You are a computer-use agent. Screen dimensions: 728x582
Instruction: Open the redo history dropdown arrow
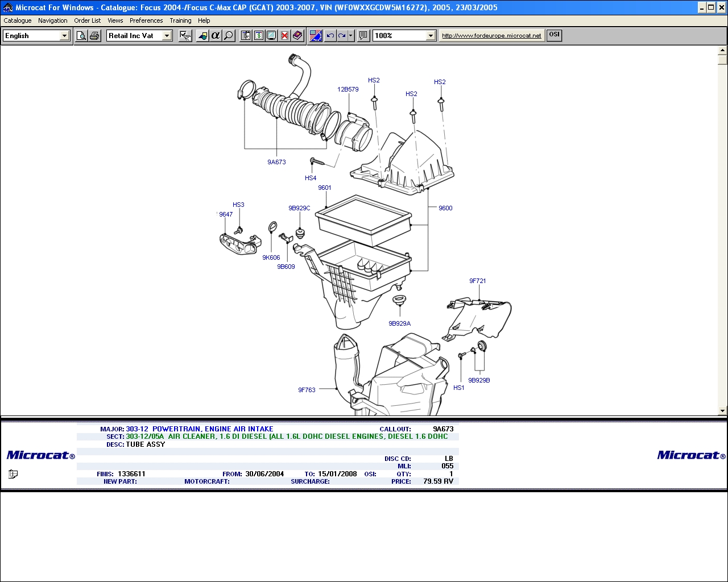click(351, 36)
